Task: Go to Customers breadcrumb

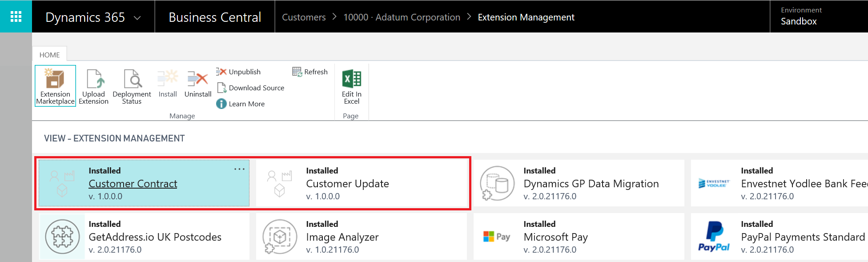Action: coord(304,17)
